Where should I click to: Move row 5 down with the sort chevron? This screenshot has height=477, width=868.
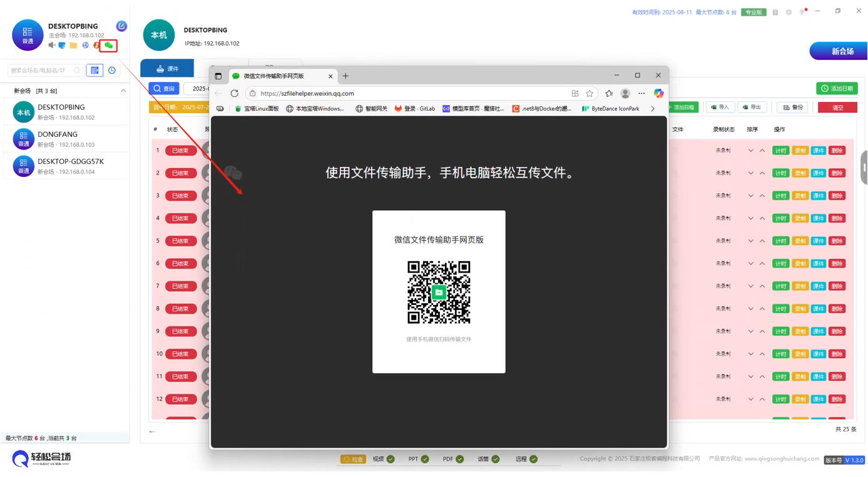click(x=750, y=241)
